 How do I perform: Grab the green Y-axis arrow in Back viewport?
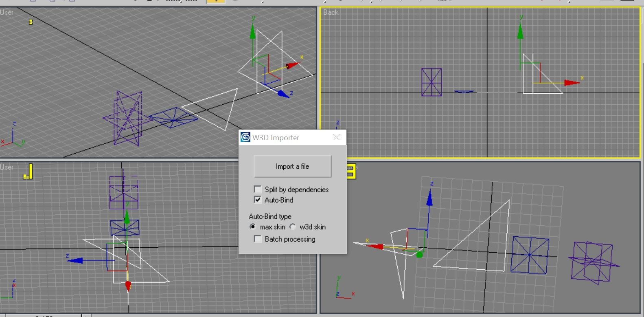point(520,31)
